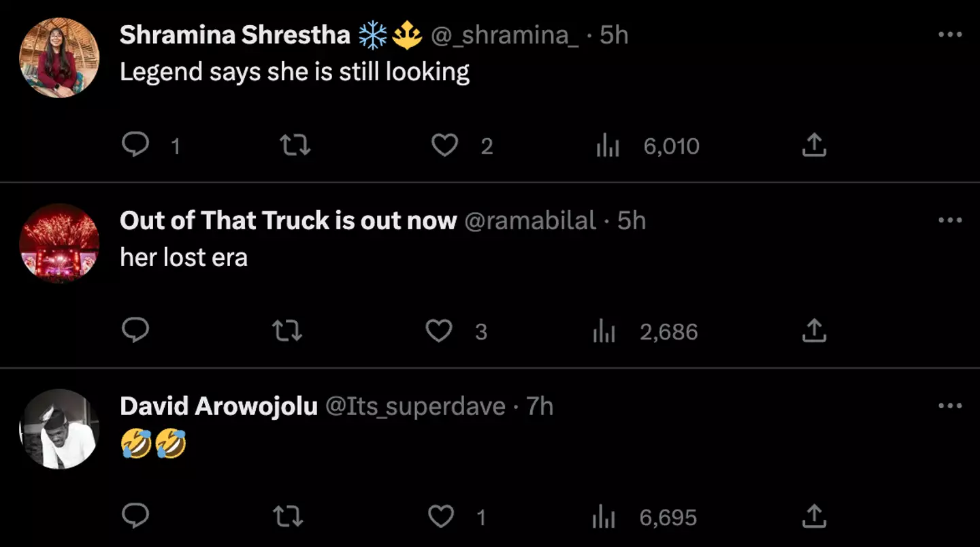Open more options for David Arowojolu's tweet

[949, 406]
